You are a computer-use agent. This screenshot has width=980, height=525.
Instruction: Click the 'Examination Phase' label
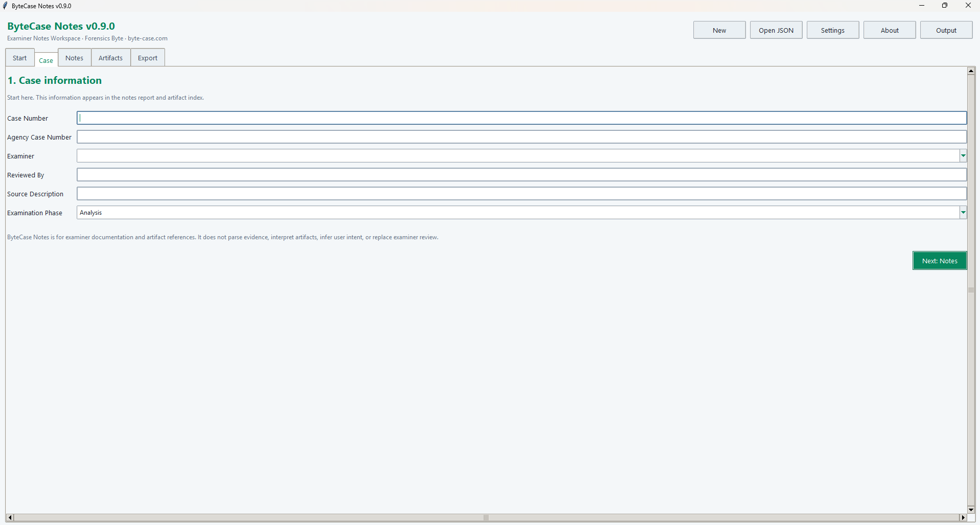click(x=35, y=213)
